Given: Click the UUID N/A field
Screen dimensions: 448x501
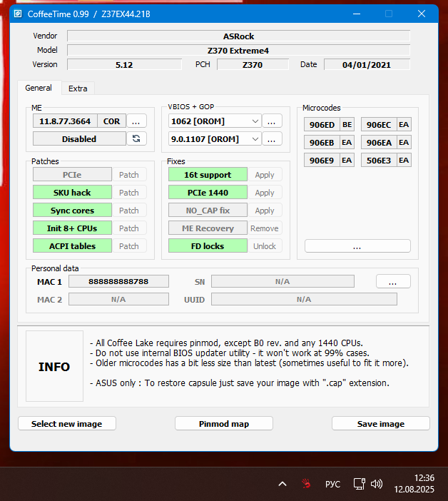Looking at the screenshot, I should point(304,299).
